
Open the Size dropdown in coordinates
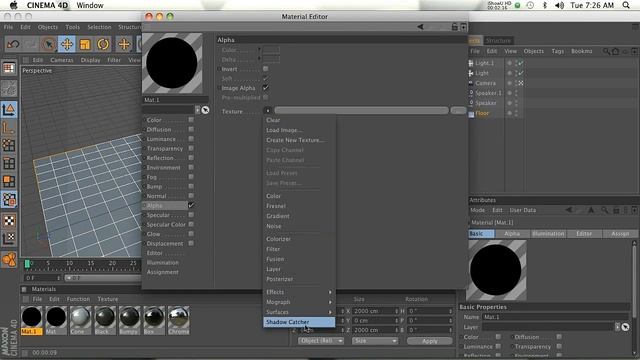tap(374, 340)
